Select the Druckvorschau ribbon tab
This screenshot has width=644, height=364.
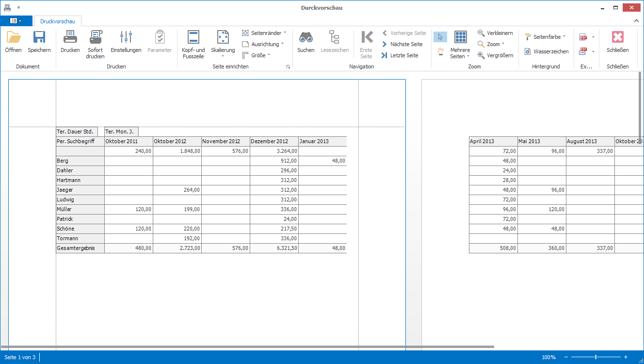[57, 21]
